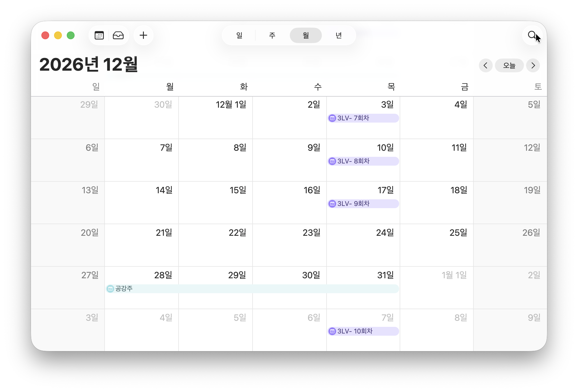Select month view tab 월
The height and width of the screenshot is (392, 578).
[x=306, y=35]
